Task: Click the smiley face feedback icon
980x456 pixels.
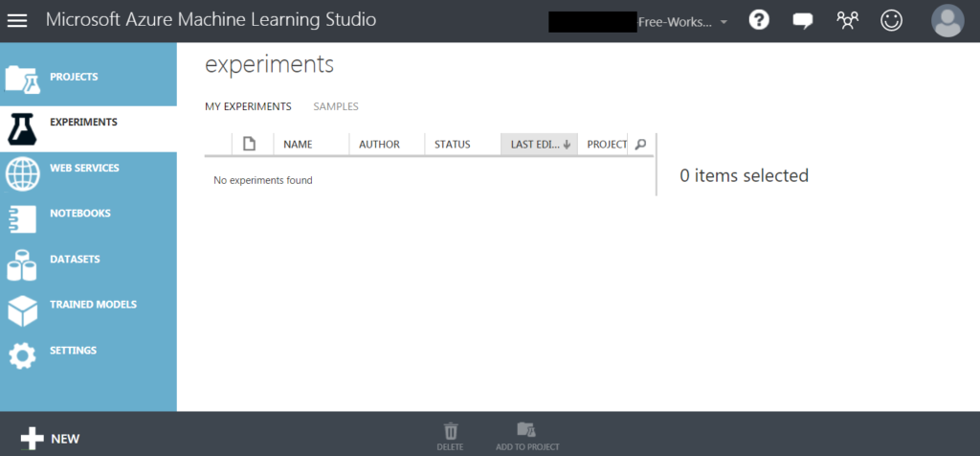Action: 891,21
